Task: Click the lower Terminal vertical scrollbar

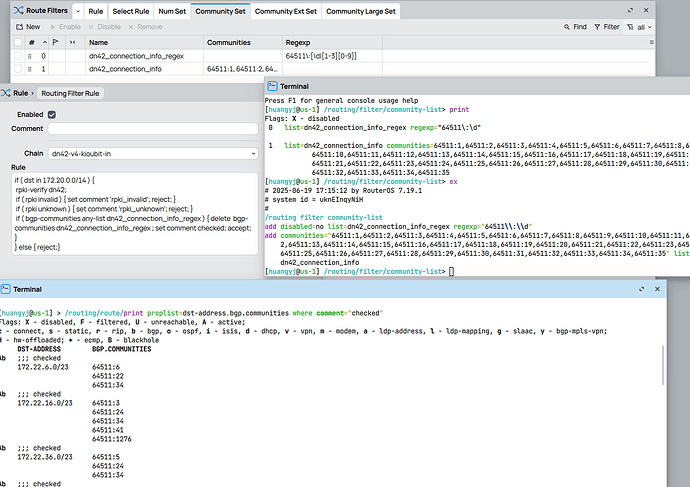Action: (663, 365)
